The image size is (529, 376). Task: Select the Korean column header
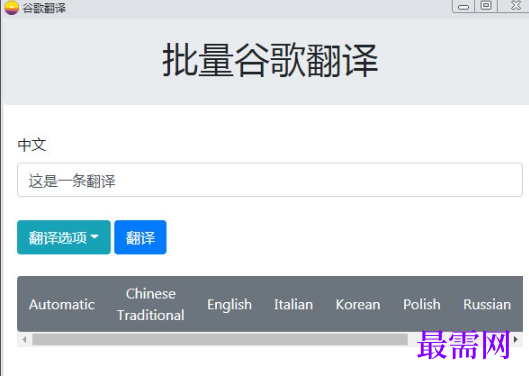(x=358, y=304)
